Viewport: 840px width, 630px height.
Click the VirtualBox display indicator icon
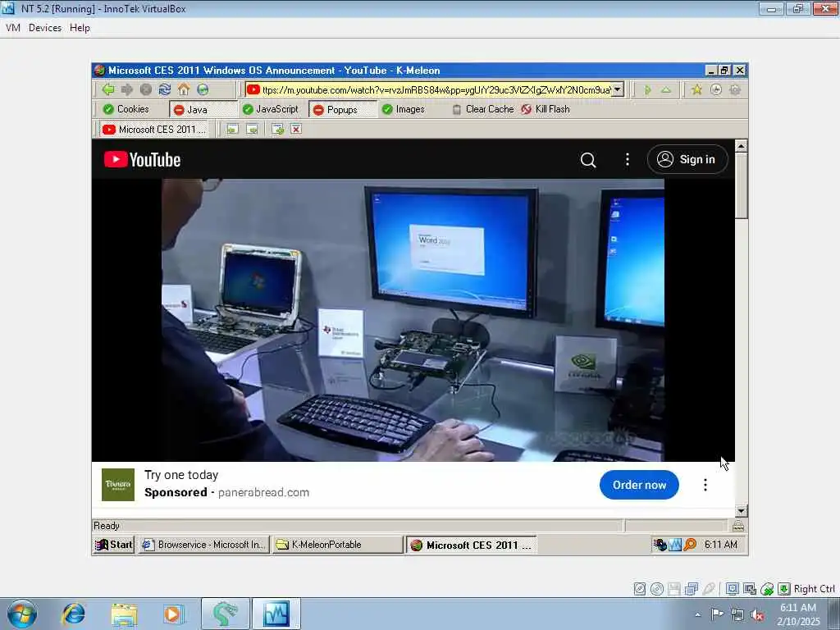tap(733, 589)
